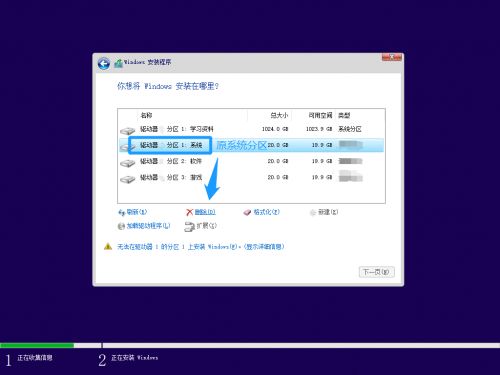The image size is (500, 375).
Task: Click the green portion of the setup progress bar
Action: pyautogui.click(x=37, y=345)
